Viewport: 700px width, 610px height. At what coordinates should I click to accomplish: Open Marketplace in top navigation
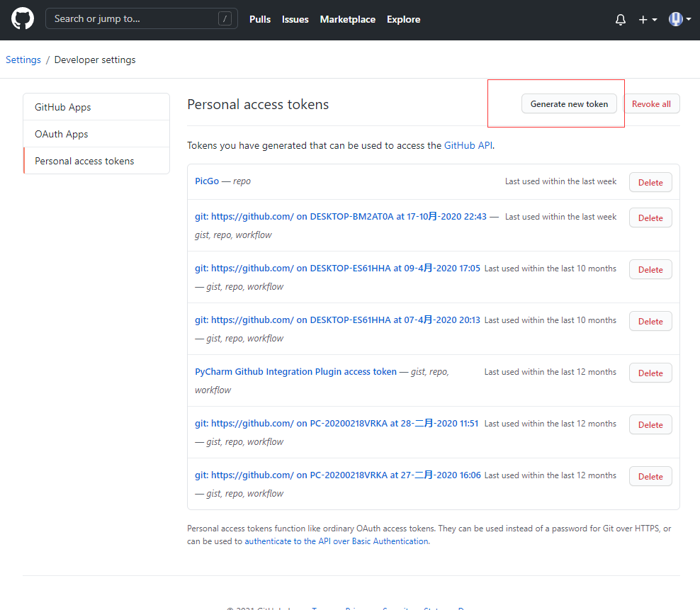point(347,19)
